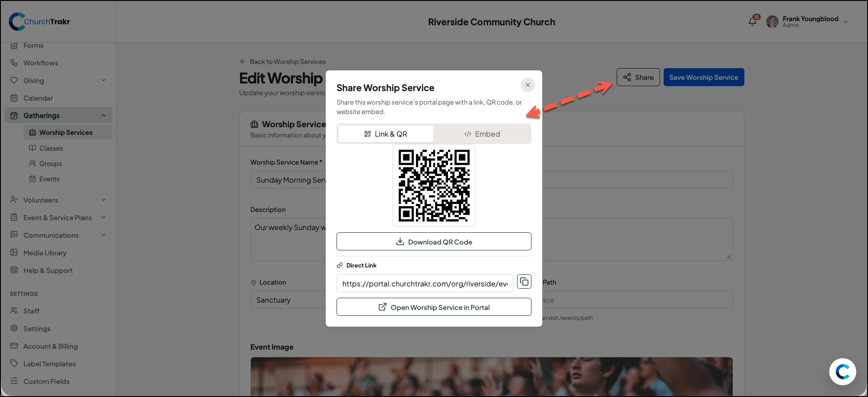Go to Label Templates settings
The image size is (868, 397).
tap(49, 364)
